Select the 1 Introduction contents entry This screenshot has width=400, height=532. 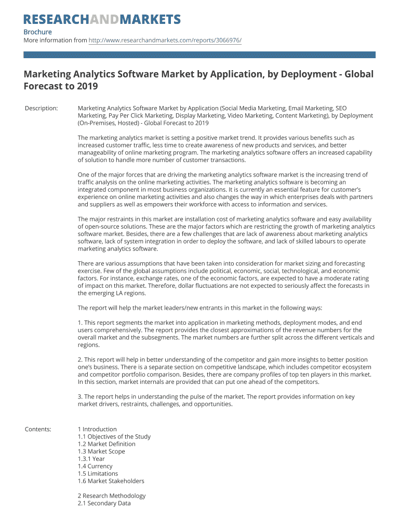point(97,429)
